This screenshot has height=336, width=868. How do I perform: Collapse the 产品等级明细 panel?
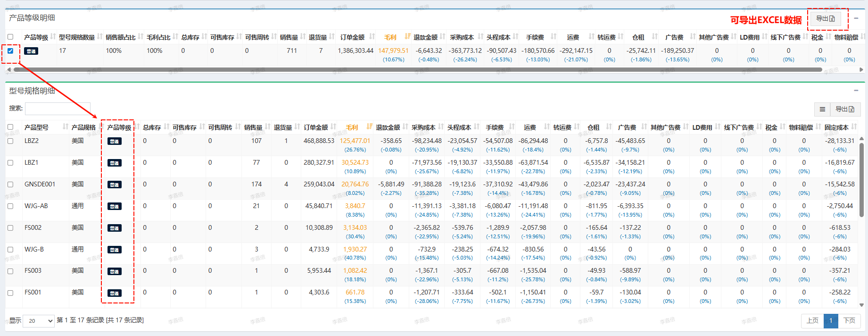(856, 18)
